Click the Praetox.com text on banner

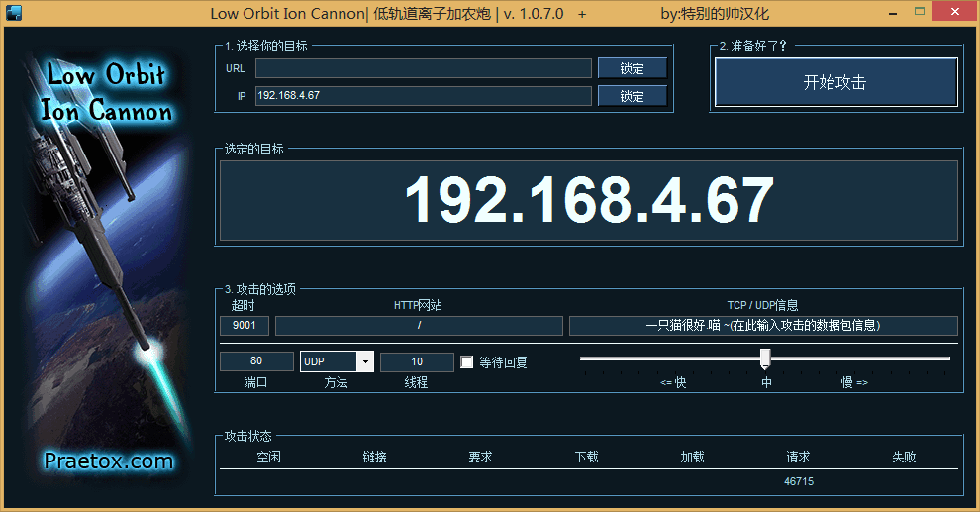coord(108,461)
